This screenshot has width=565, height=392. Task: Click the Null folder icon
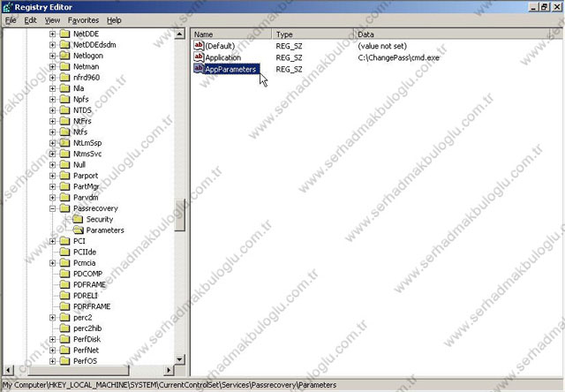pos(64,164)
